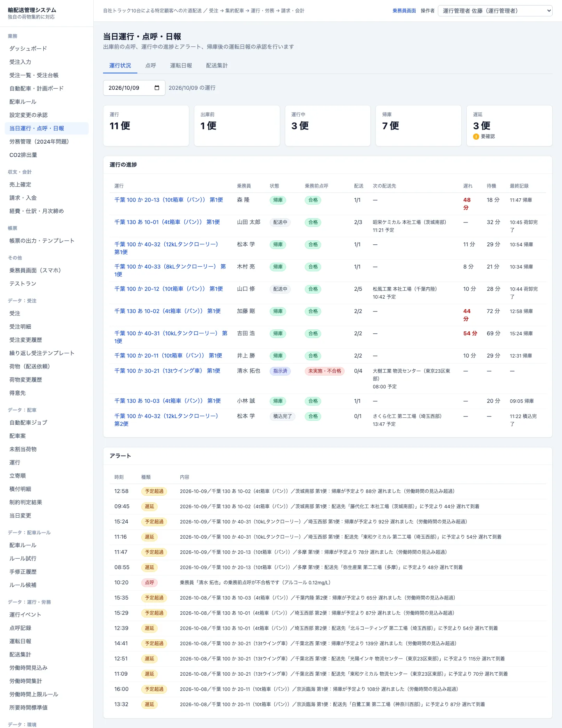Open the calendar picker icon in the date field
Viewport: 562px width, 728px height.
pos(157,88)
